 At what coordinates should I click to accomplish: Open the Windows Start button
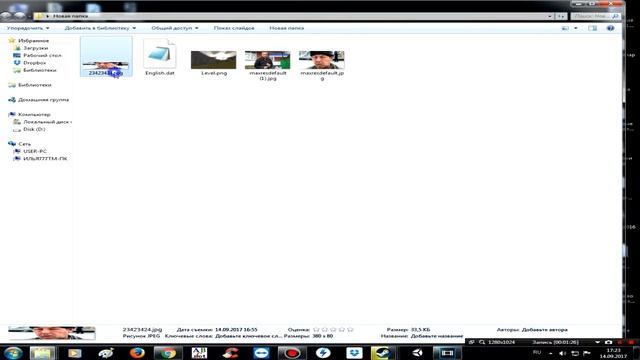13,353
